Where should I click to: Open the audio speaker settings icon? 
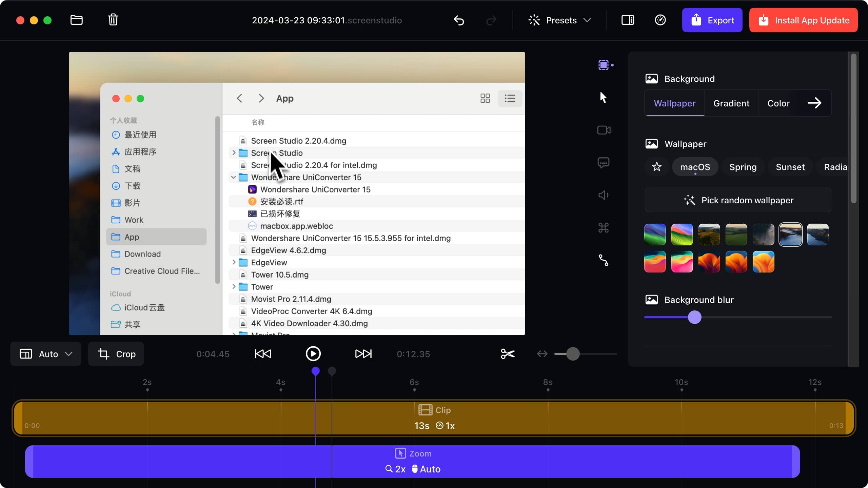click(x=604, y=195)
